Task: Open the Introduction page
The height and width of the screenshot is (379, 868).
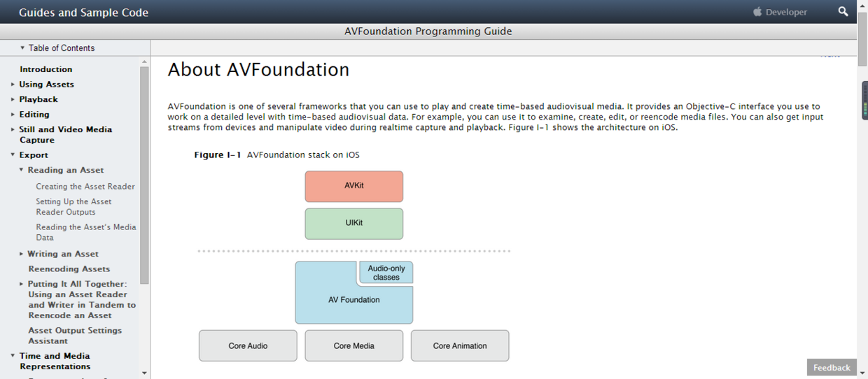Action: click(45, 69)
